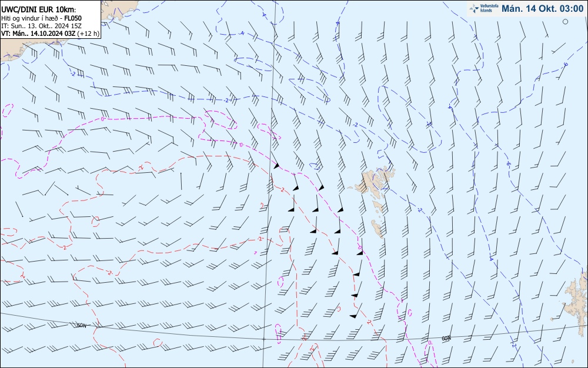Click the Veðurstofa Íslands logo

(484, 8)
